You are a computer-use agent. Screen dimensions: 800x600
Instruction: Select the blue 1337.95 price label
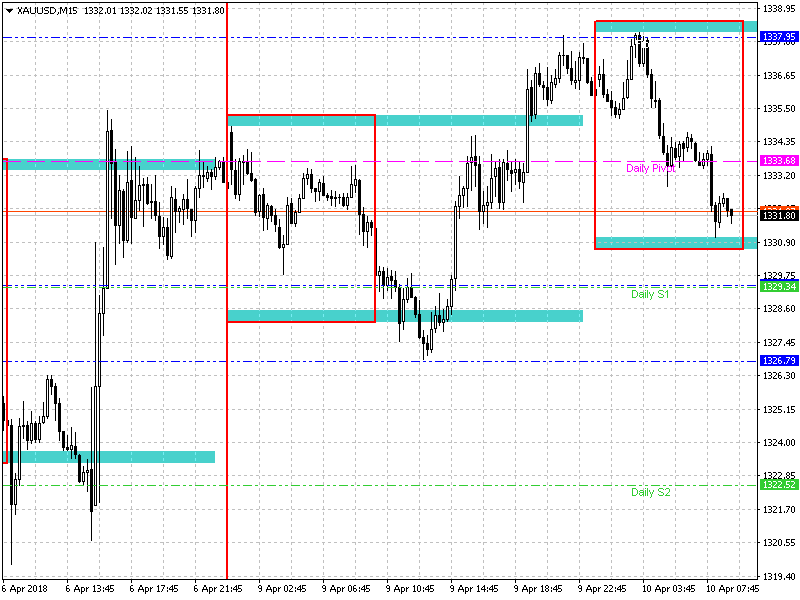(778, 37)
